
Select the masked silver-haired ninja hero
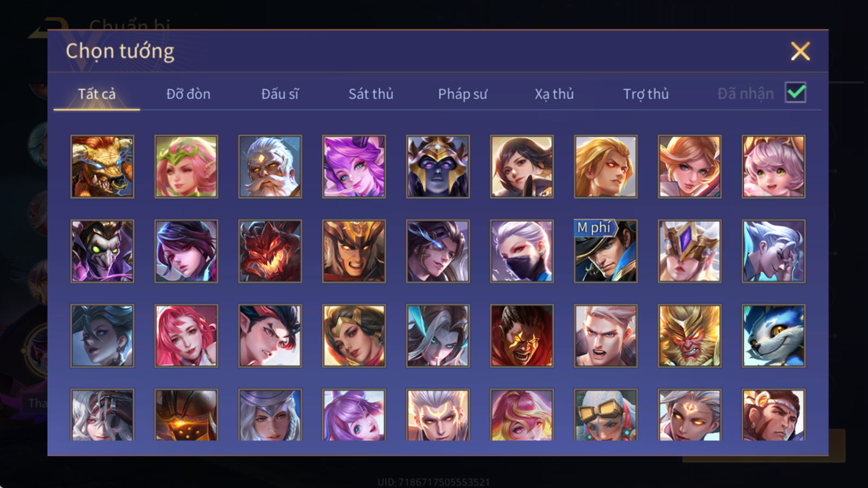[521, 251]
